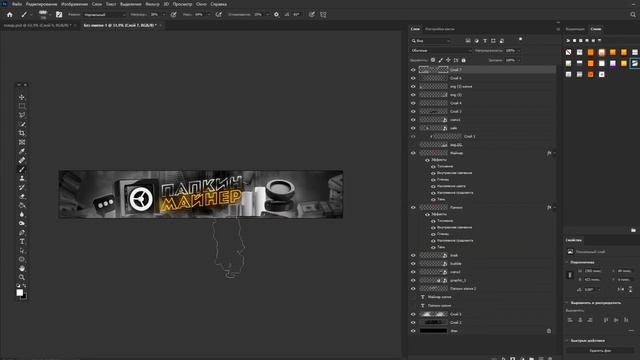
Task: Lock layer position icon
Action: point(449,60)
